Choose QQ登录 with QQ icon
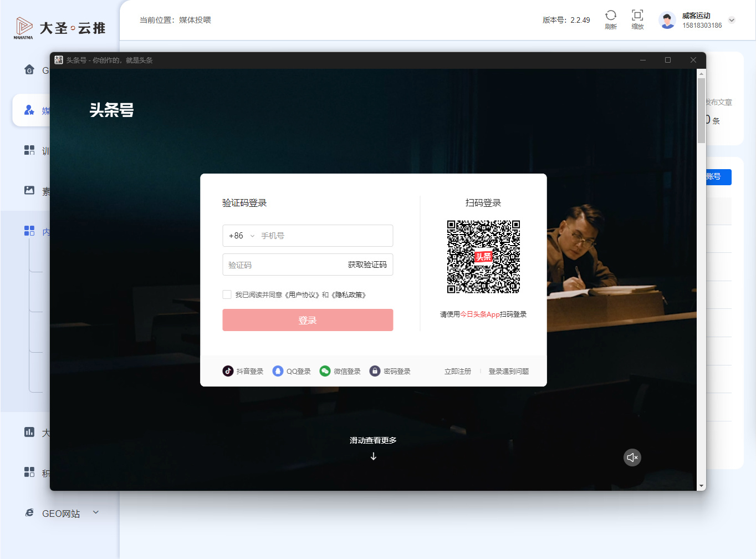756x559 pixels. point(292,371)
